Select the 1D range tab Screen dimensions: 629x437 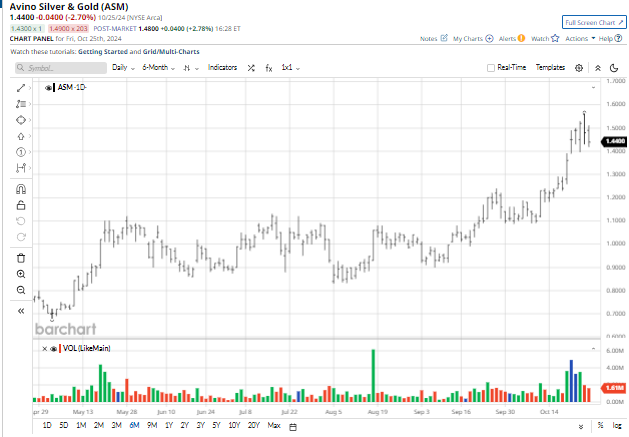click(47, 425)
